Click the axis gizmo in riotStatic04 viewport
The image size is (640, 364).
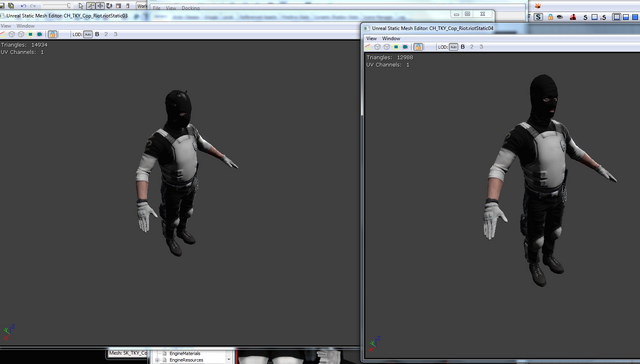pos(374,344)
